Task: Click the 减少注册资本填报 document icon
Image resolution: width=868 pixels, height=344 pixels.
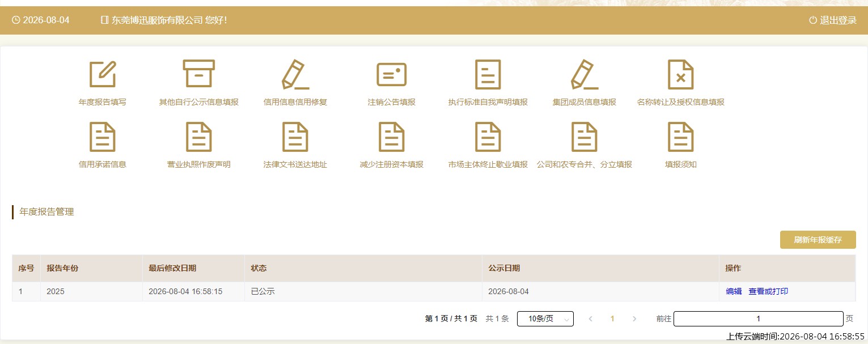Action: tap(392, 137)
